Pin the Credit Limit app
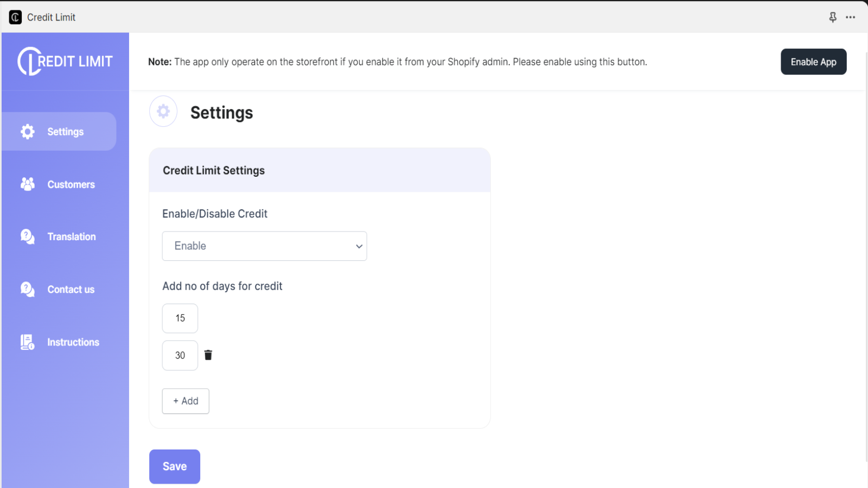This screenshot has width=868, height=488. tap(833, 17)
